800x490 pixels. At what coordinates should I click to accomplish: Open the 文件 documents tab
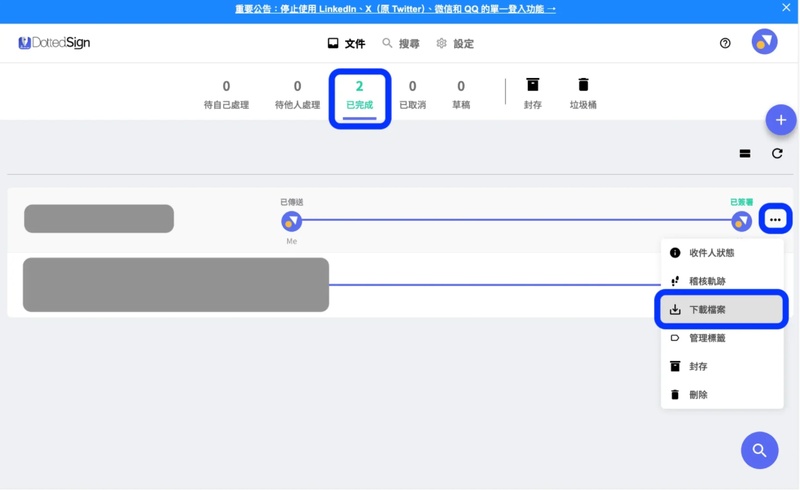coord(346,43)
